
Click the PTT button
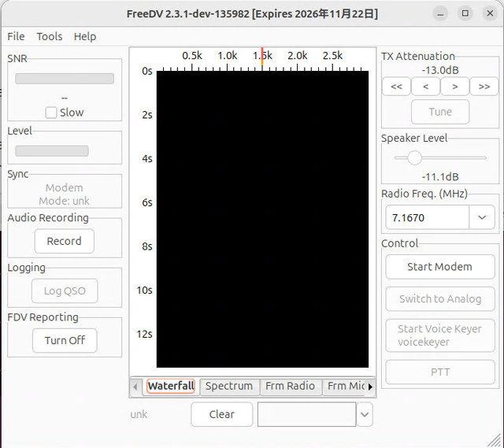[x=440, y=372]
